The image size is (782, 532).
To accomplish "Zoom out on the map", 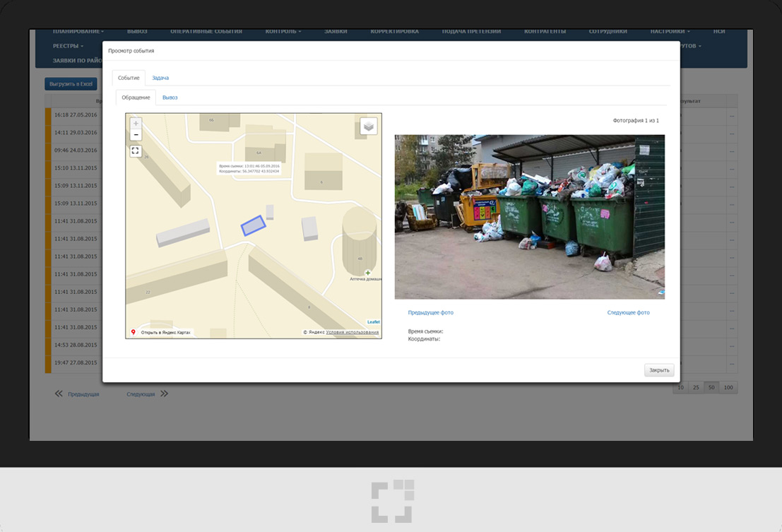I will pyautogui.click(x=136, y=135).
